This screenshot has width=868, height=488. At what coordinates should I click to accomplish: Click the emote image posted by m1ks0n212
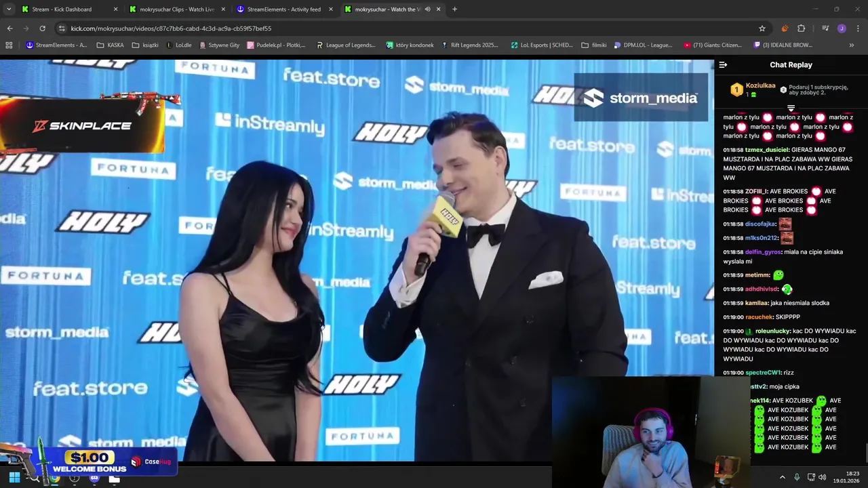[x=787, y=238]
